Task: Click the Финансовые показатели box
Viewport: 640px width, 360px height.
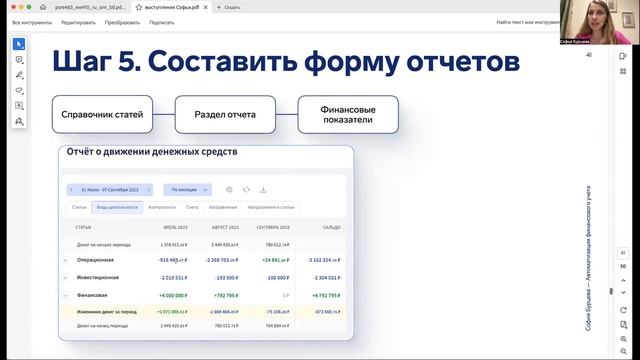Action: click(348, 114)
